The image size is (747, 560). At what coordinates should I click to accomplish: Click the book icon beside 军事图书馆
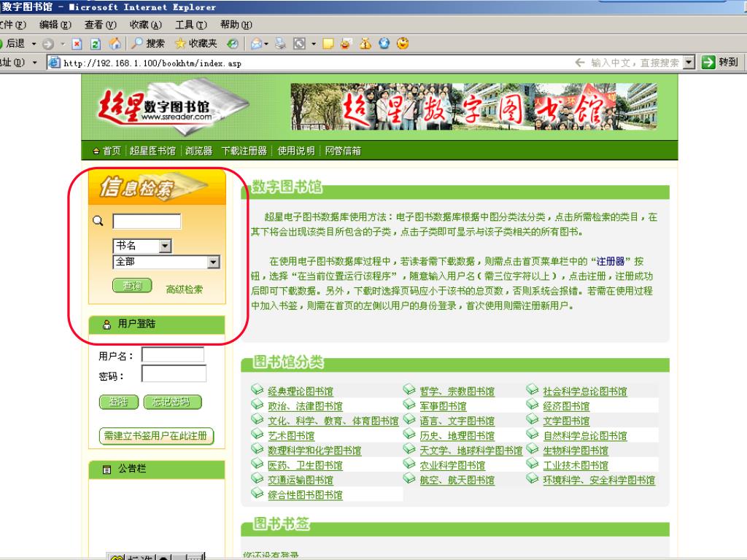click(409, 404)
